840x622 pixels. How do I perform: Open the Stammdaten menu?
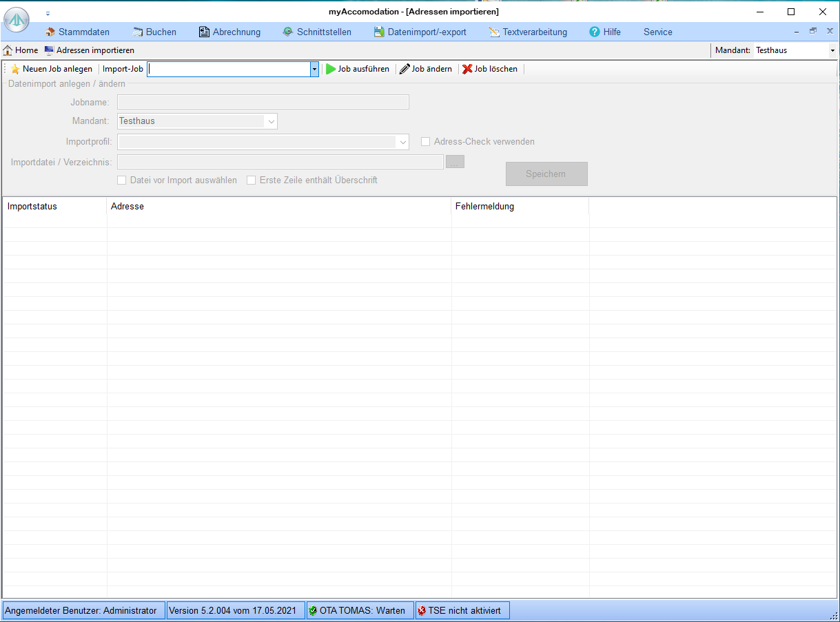pos(77,32)
